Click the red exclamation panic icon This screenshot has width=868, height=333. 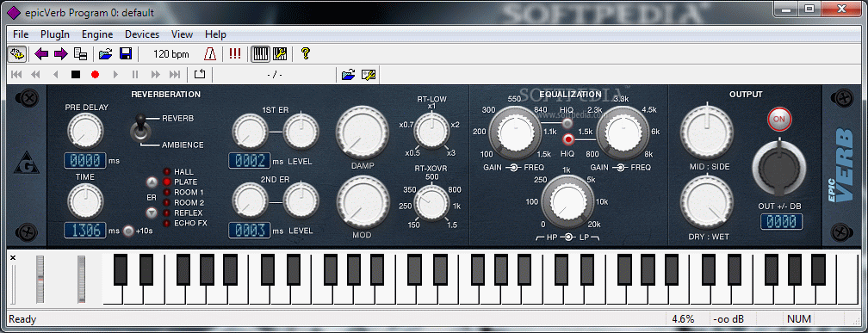pos(235,53)
